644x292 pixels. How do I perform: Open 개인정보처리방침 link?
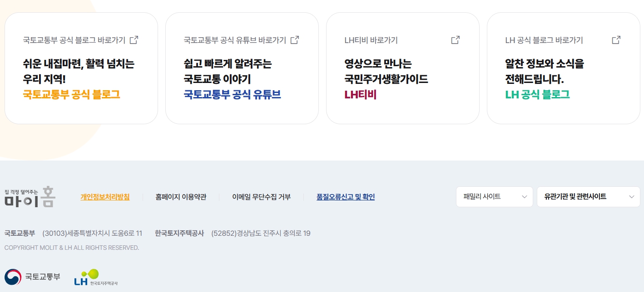[105, 197]
